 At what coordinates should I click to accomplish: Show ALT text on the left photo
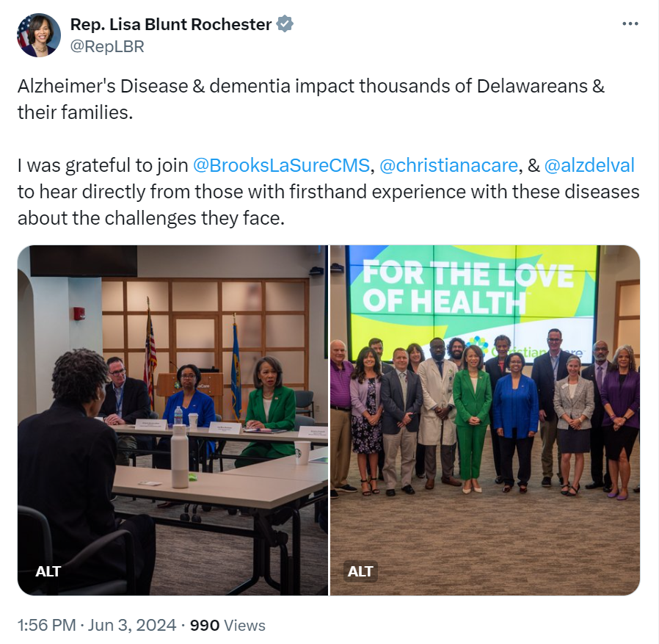(48, 571)
